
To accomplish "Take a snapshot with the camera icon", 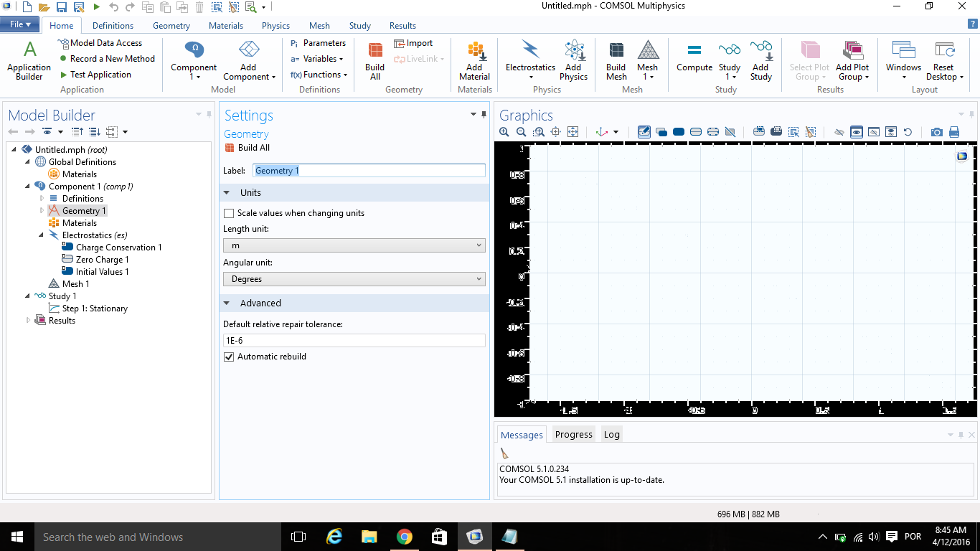I will tap(936, 132).
